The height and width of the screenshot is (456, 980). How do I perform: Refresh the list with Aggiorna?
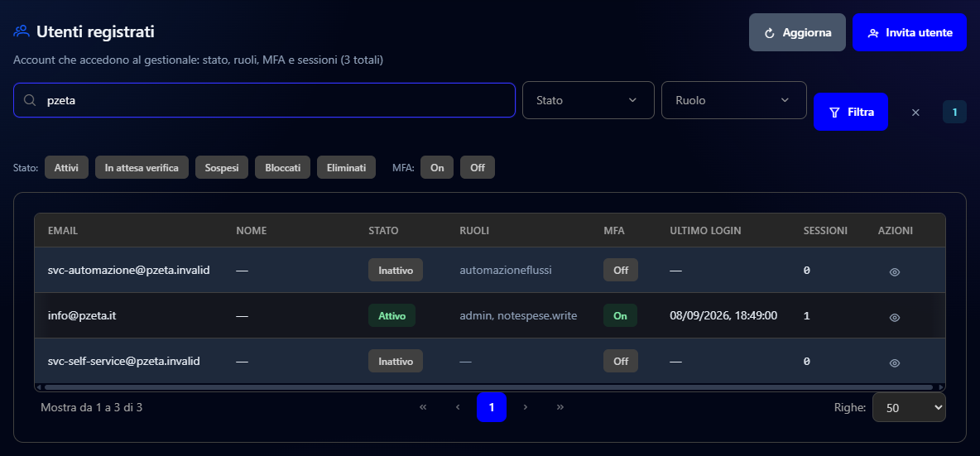click(798, 32)
